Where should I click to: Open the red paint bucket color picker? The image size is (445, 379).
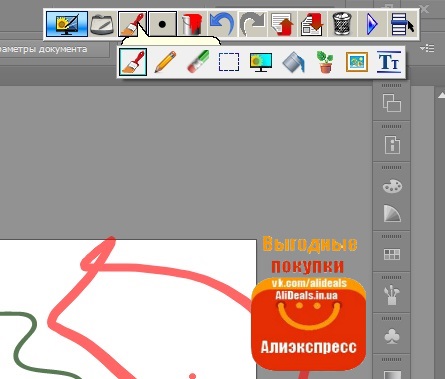pos(192,24)
